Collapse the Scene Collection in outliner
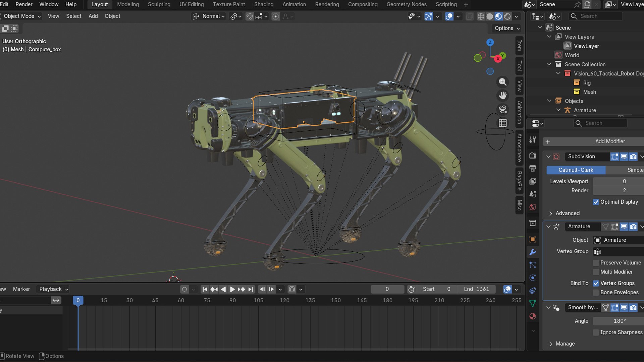The height and width of the screenshot is (362, 644). [549, 64]
